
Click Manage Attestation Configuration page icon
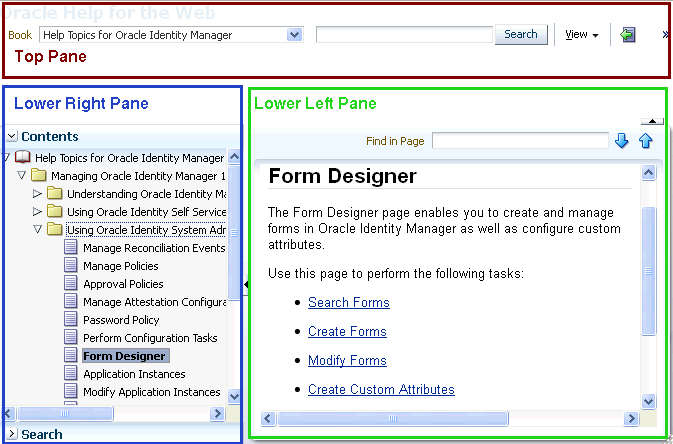pos(71,301)
